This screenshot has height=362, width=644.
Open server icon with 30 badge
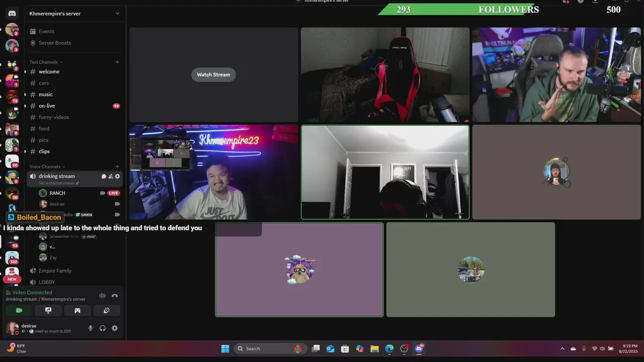[12, 193]
